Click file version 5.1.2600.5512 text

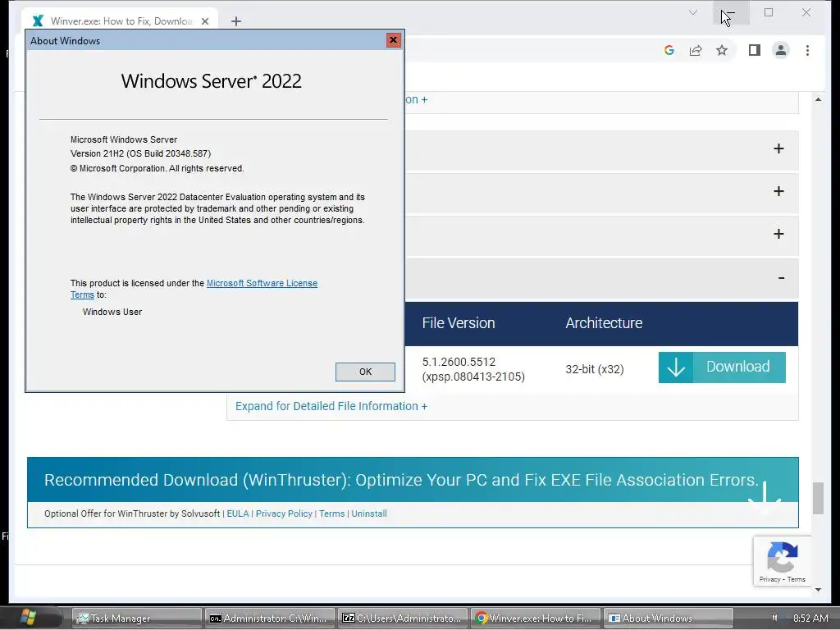459,362
